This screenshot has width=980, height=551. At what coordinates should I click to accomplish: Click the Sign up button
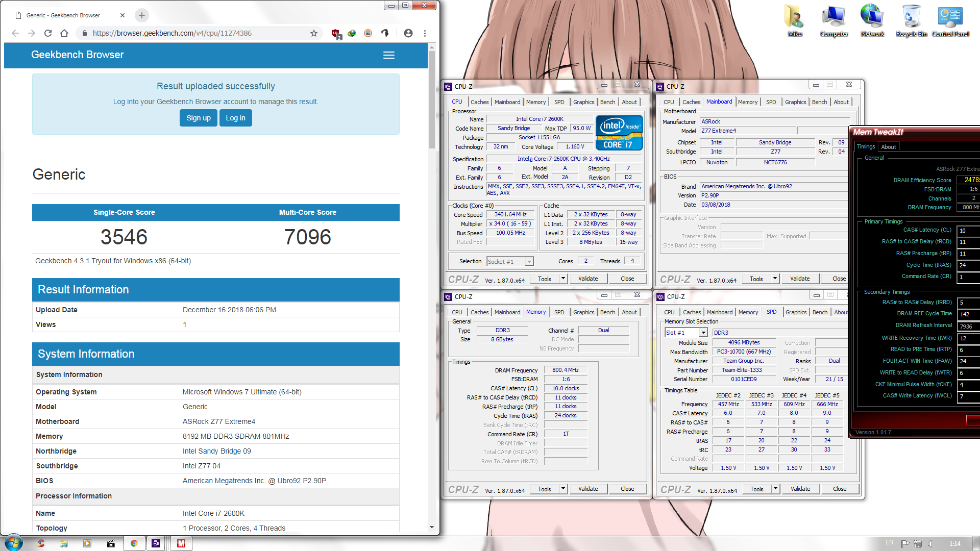coord(198,118)
